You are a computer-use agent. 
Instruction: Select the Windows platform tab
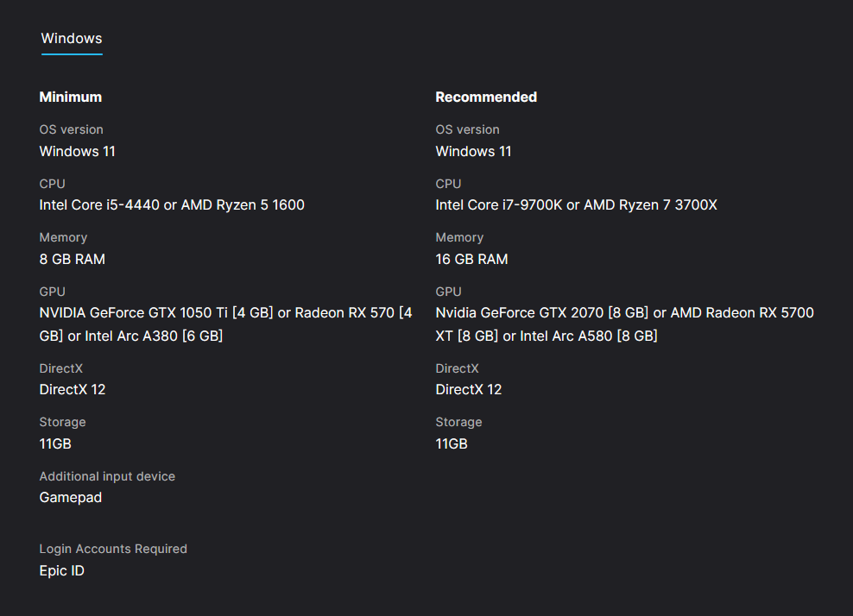[72, 39]
